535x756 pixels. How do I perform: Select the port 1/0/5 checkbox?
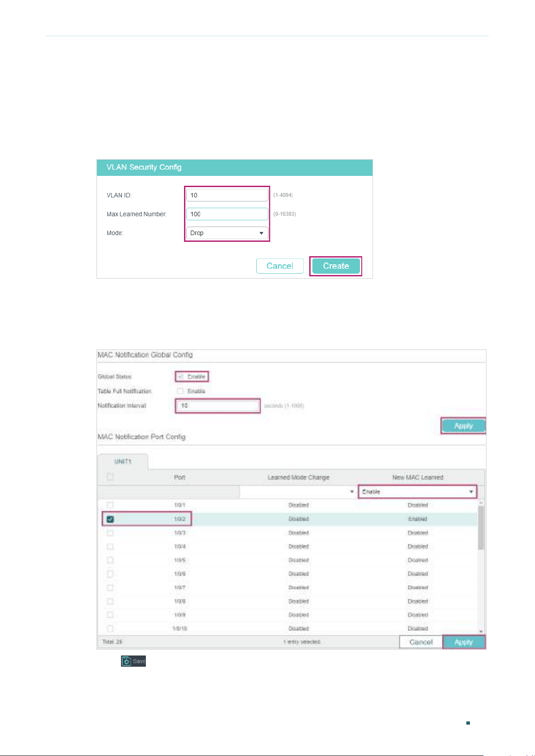110,560
